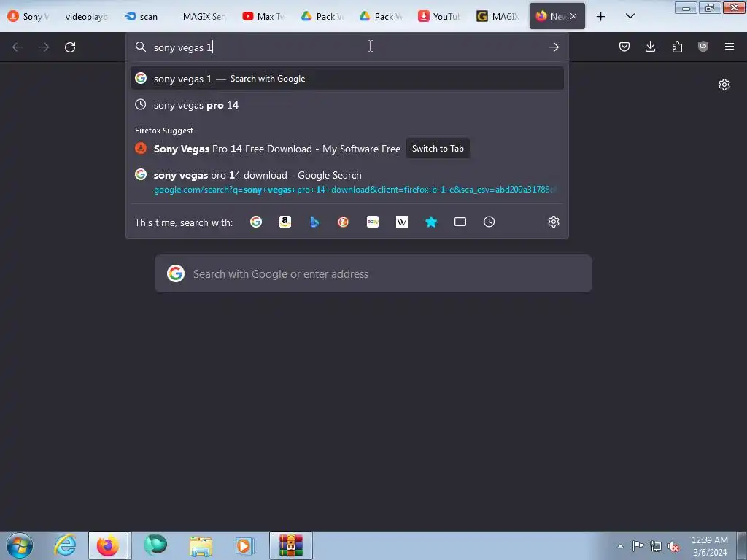This screenshot has height=560, width=747.
Task: Go back one page
Action: (x=18, y=47)
